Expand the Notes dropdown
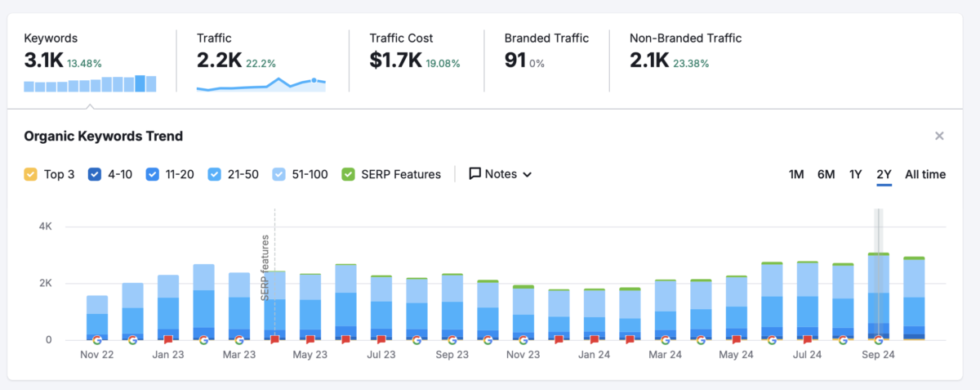 tap(501, 174)
